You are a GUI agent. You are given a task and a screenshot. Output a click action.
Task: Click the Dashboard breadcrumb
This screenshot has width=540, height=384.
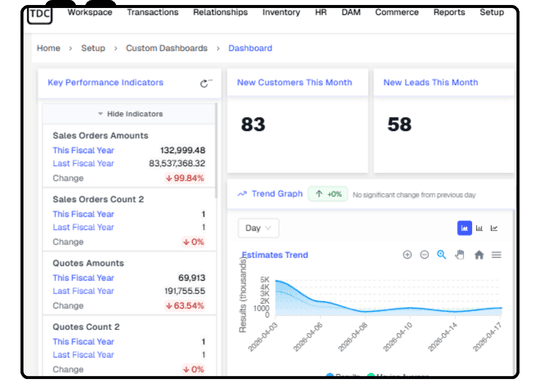click(250, 48)
